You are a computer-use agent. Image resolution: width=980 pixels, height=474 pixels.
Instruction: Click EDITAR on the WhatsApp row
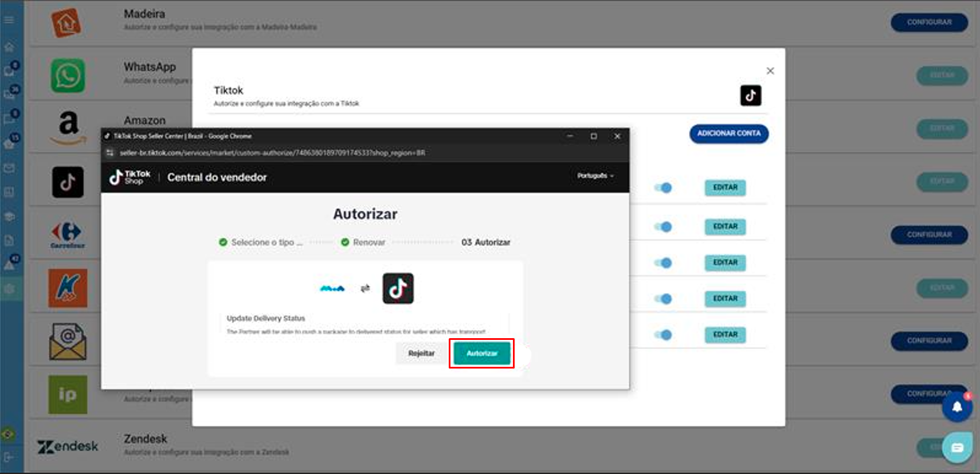942,76
